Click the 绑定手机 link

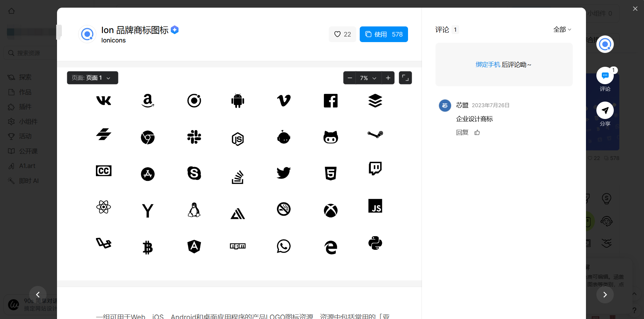488,65
